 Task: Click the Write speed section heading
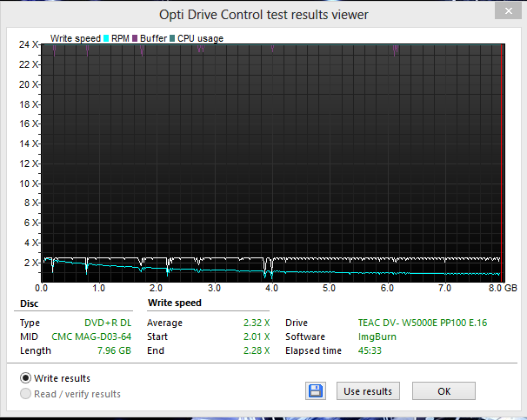click(175, 303)
